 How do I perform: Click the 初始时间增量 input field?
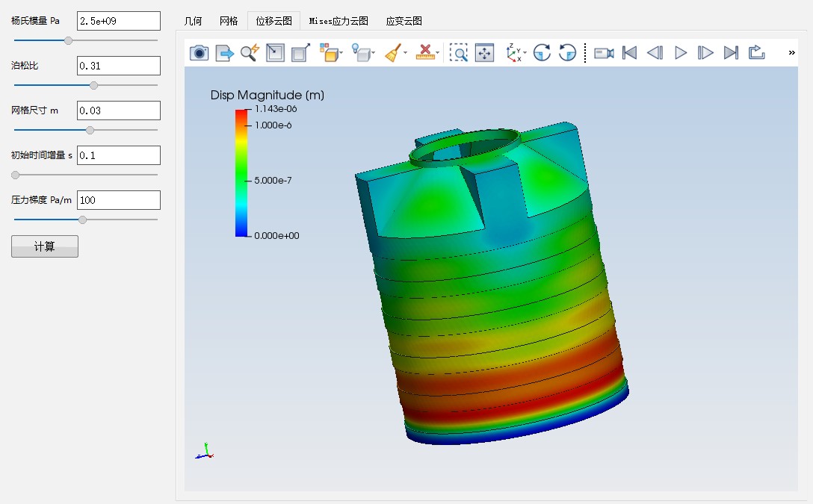[x=119, y=155]
